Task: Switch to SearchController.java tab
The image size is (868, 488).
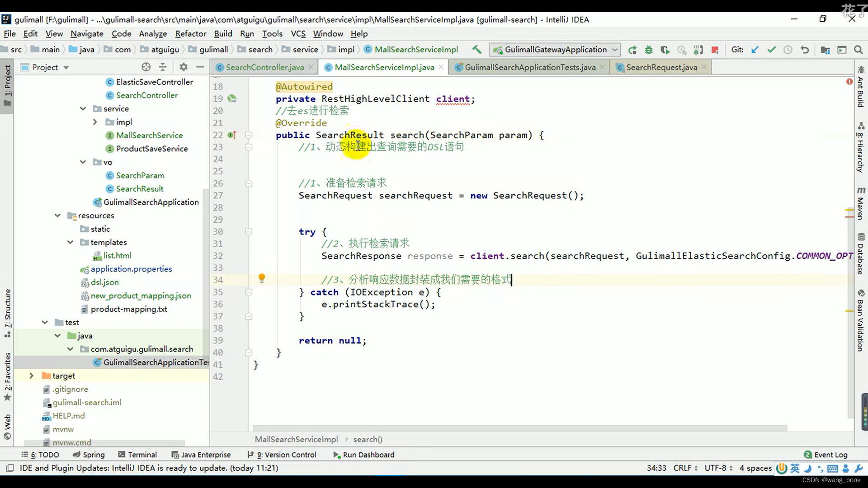Action: click(x=265, y=67)
